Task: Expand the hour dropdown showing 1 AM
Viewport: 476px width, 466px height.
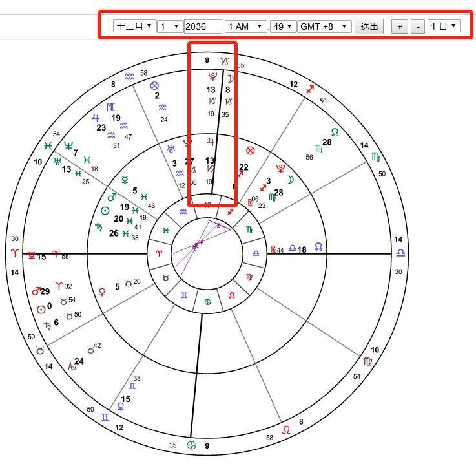Action: tap(245, 26)
